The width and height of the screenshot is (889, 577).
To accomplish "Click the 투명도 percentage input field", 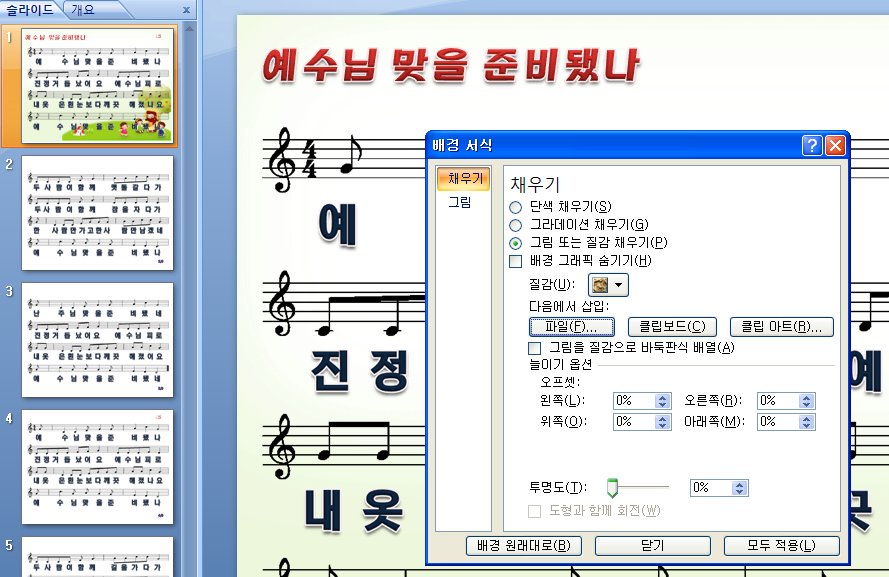I will [711, 488].
